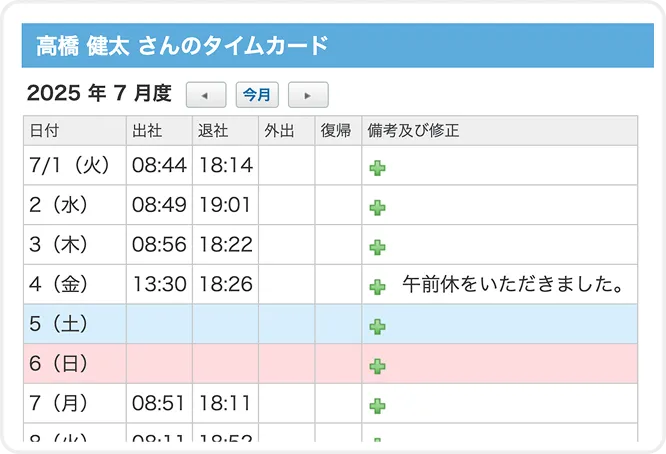Click the empty 外出 cell for 7/1
The height and width of the screenshot is (454, 666).
[286, 165]
